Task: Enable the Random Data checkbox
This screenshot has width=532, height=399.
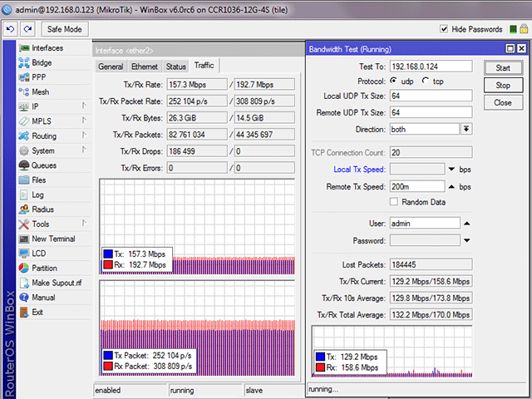Action: click(394, 202)
